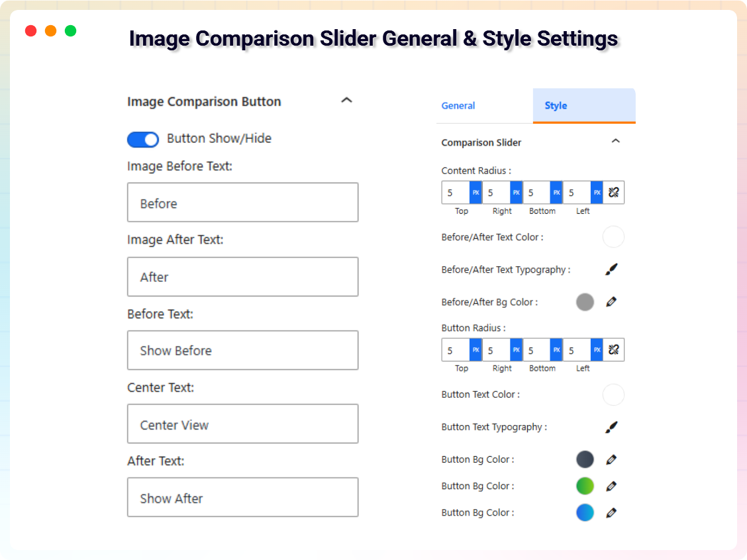
Task: Click the unlink icon next to Button Radius values
Action: coord(613,350)
